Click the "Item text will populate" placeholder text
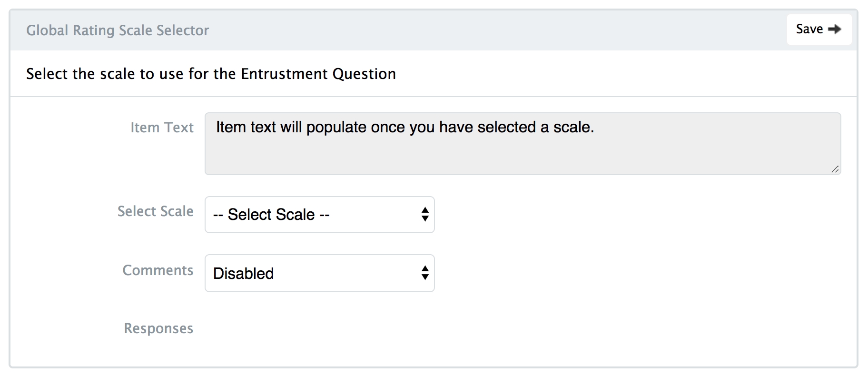 point(404,127)
